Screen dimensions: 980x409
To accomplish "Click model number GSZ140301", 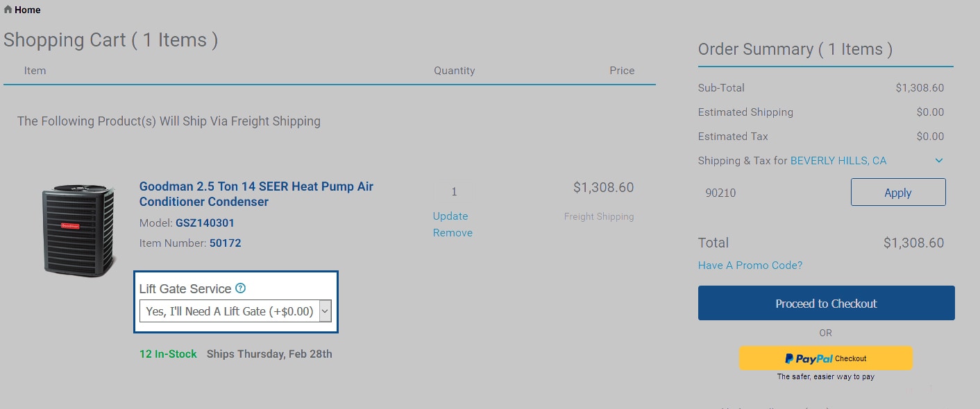I will [x=205, y=223].
